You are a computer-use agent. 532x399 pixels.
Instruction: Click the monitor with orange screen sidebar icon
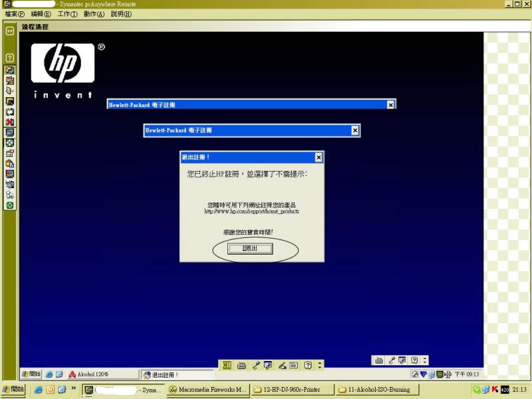pyautogui.click(x=10, y=101)
